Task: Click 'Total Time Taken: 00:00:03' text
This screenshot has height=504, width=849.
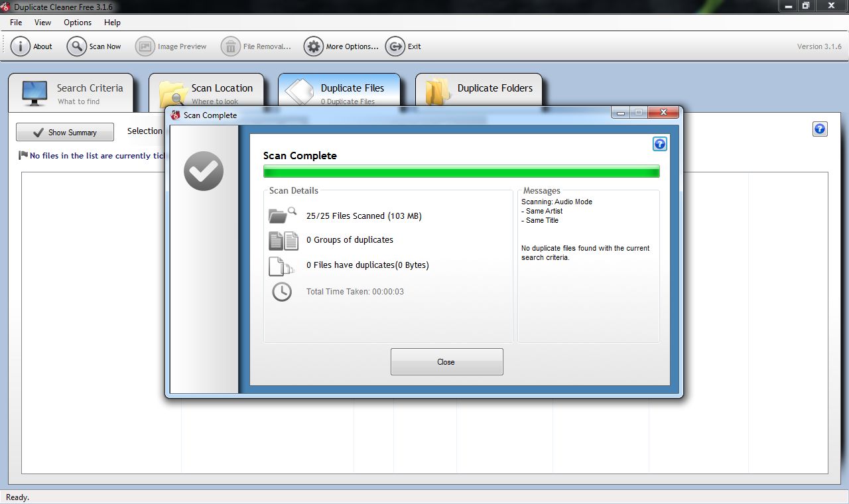Action: [x=355, y=292]
